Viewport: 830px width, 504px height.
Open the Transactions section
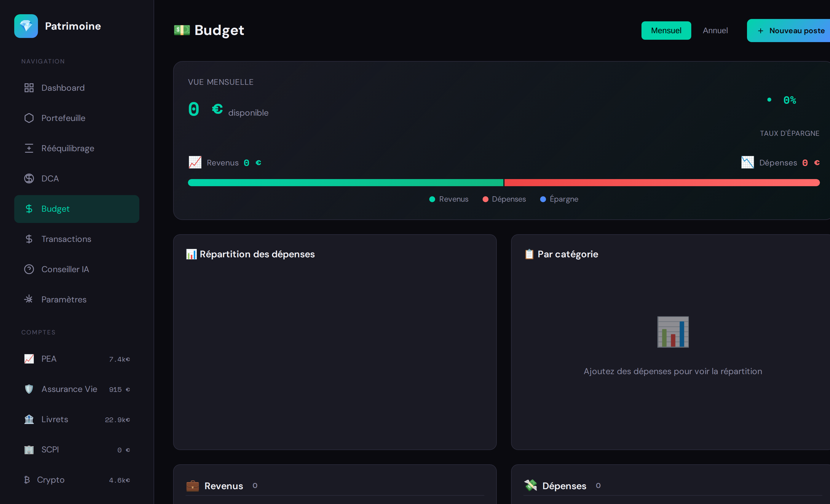click(x=66, y=239)
